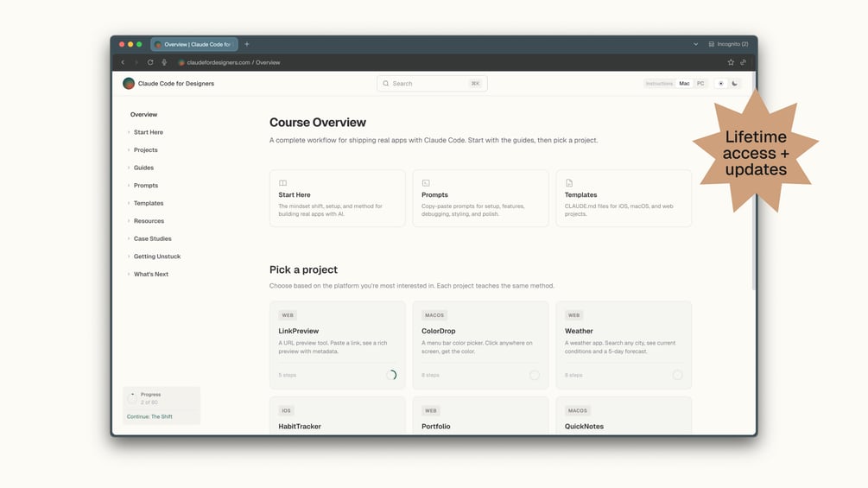Open the Start Here card
Screen dimensions: 868x488
point(337,198)
